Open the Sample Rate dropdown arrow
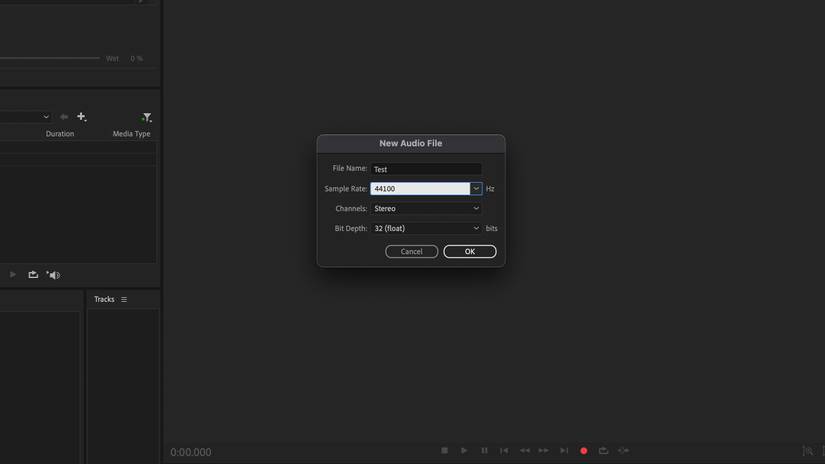The width and height of the screenshot is (825, 464). point(476,188)
